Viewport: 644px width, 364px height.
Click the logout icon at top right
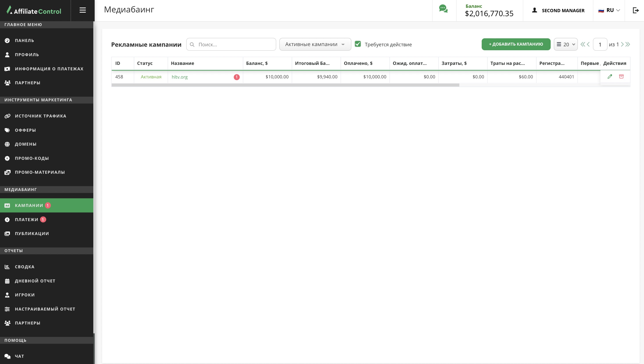636,10
